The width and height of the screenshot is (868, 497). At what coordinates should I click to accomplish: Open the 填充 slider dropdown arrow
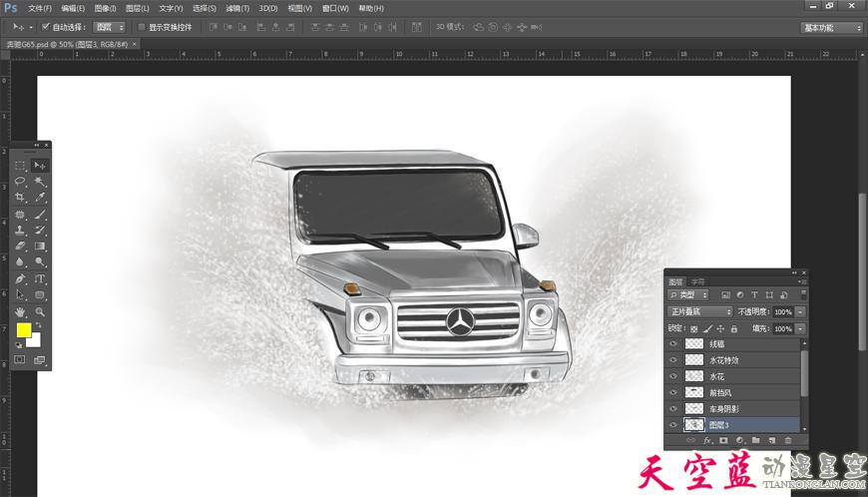pyautogui.click(x=800, y=328)
